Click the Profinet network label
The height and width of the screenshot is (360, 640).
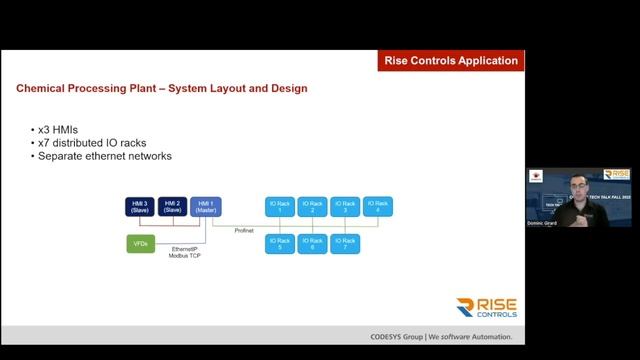click(244, 231)
